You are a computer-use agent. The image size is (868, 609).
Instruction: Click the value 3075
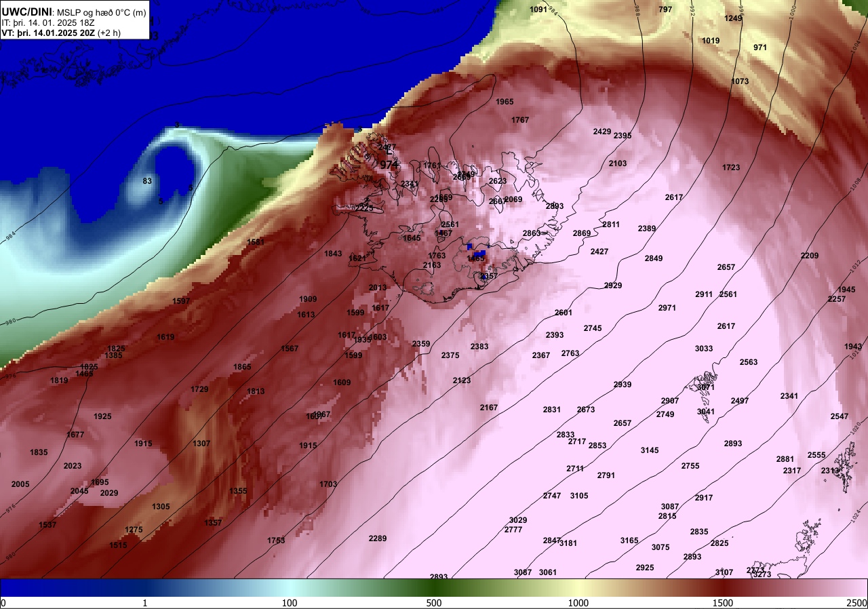(x=660, y=547)
